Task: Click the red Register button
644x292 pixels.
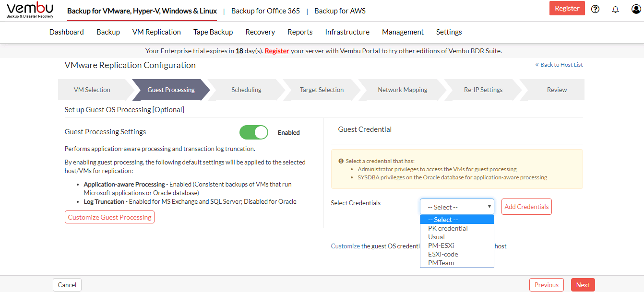Action: point(567,8)
